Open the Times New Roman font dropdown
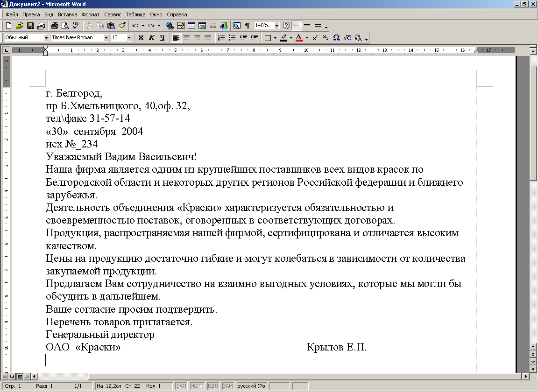The image size is (538, 392). pos(106,38)
